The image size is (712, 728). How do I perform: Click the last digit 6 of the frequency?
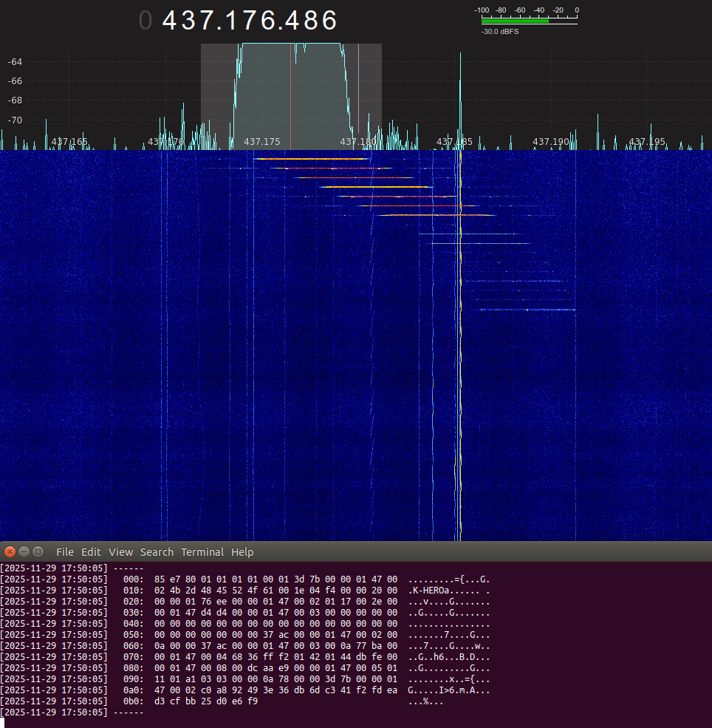pyautogui.click(x=329, y=21)
